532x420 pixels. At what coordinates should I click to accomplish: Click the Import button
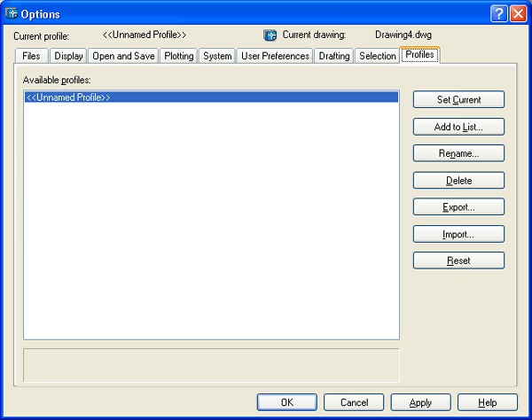point(458,235)
